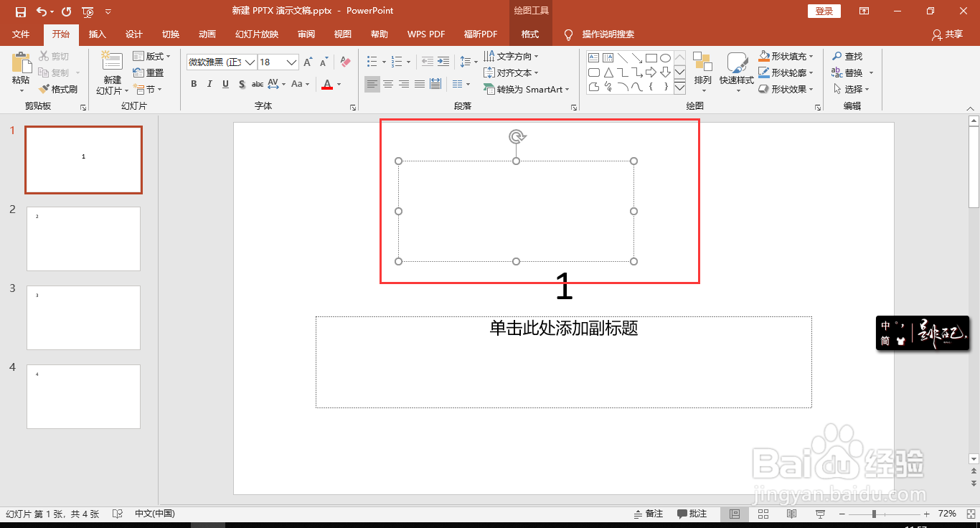Select the text box shape in shapes gallery
Viewport: 980px width, 528px height.
click(x=593, y=58)
